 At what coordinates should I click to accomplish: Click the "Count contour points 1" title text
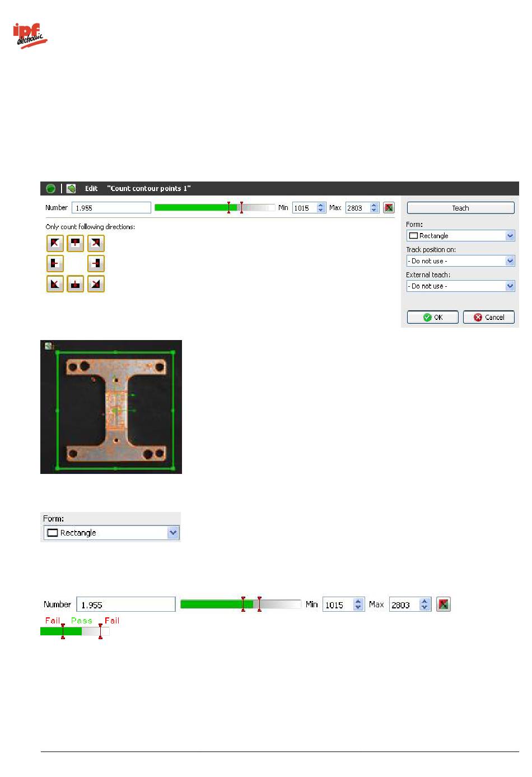point(149,189)
